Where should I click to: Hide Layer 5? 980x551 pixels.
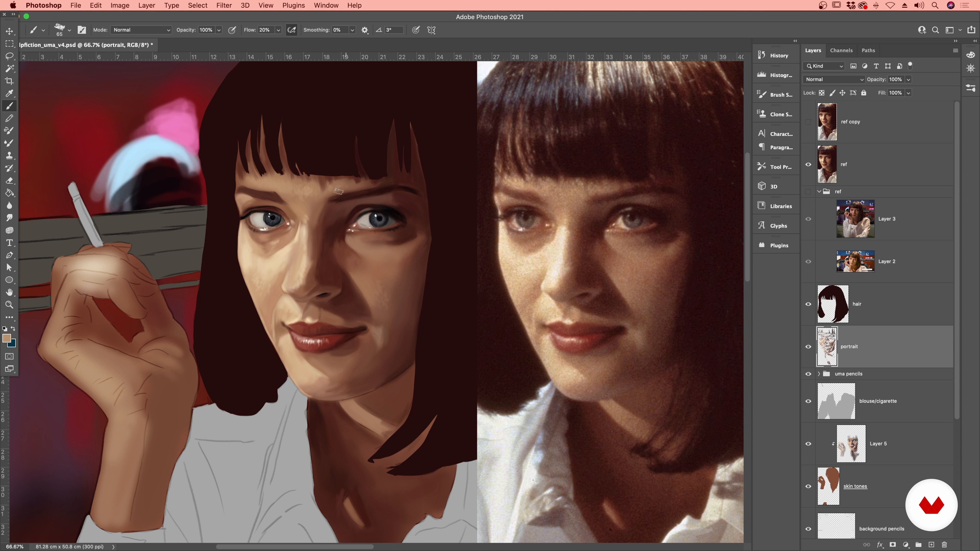point(808,444)
